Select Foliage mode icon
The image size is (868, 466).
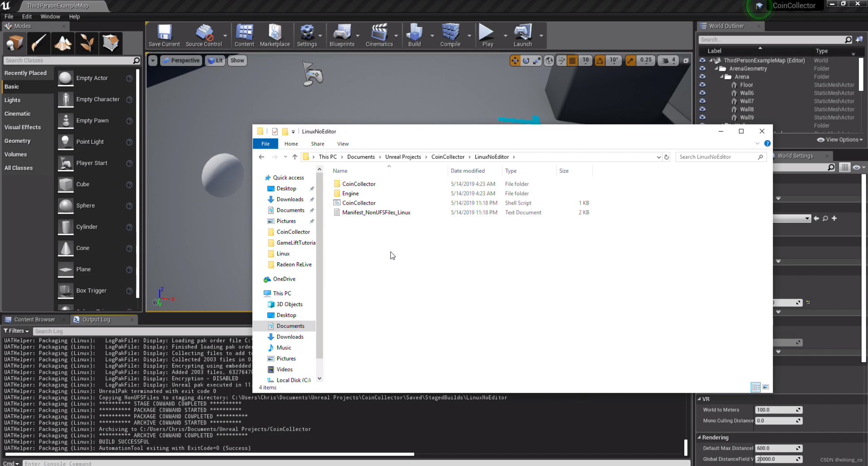point(87,43)
